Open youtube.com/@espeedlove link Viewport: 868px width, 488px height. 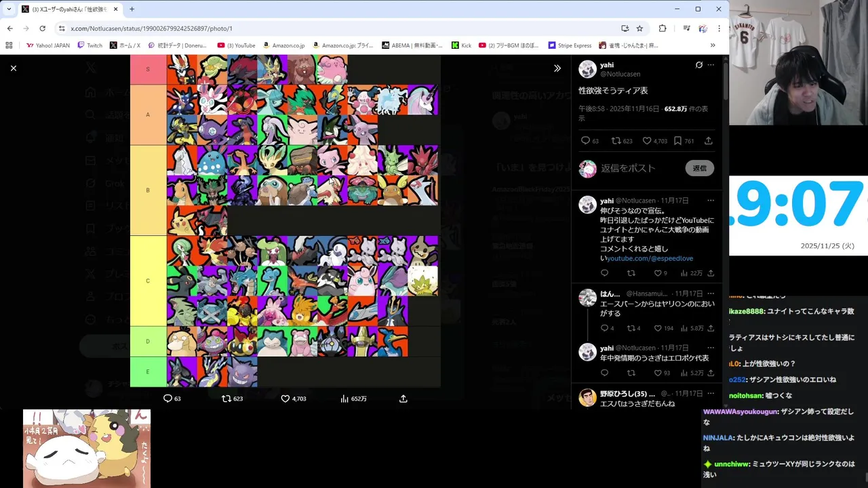650,258
